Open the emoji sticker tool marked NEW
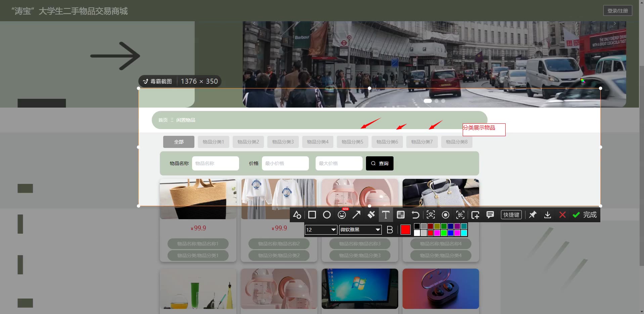Viewport: 644px width, 314px height. pos(342,214)
